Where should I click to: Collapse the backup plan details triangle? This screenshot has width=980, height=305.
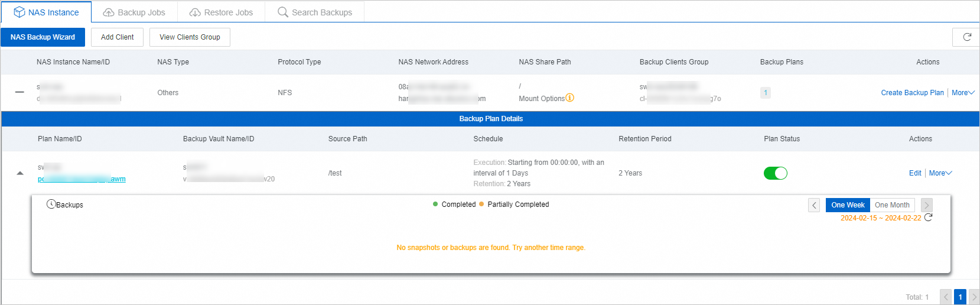pyautogui.click(x=20, y=173)
